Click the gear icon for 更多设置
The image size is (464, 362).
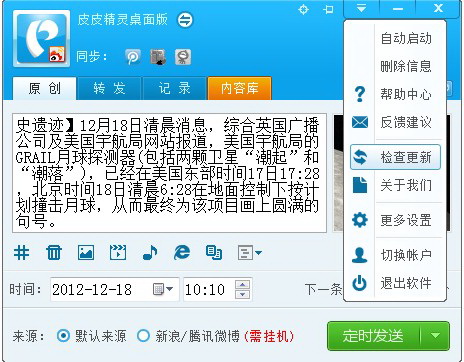point(360,220)
